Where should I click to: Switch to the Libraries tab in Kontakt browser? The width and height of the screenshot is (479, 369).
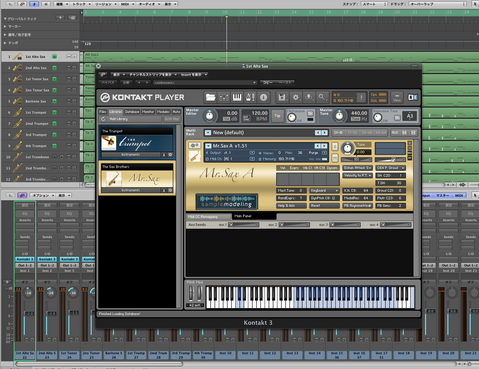coord(116,112)
